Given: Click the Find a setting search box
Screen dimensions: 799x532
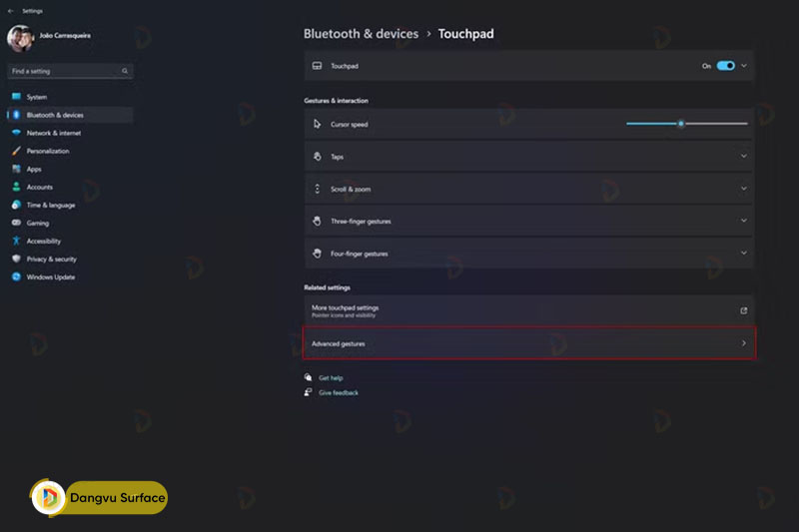Looking at the screenshot, I should click(x=64, y=72).
